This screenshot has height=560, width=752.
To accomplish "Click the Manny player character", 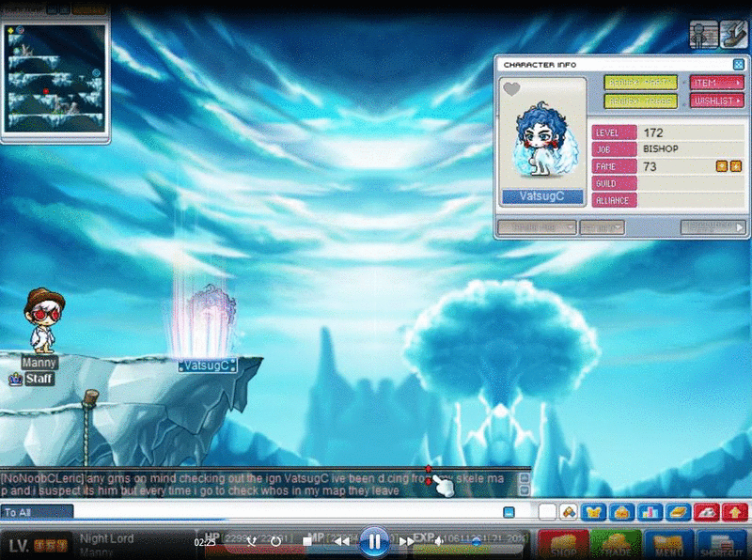I will coord(43,320).
